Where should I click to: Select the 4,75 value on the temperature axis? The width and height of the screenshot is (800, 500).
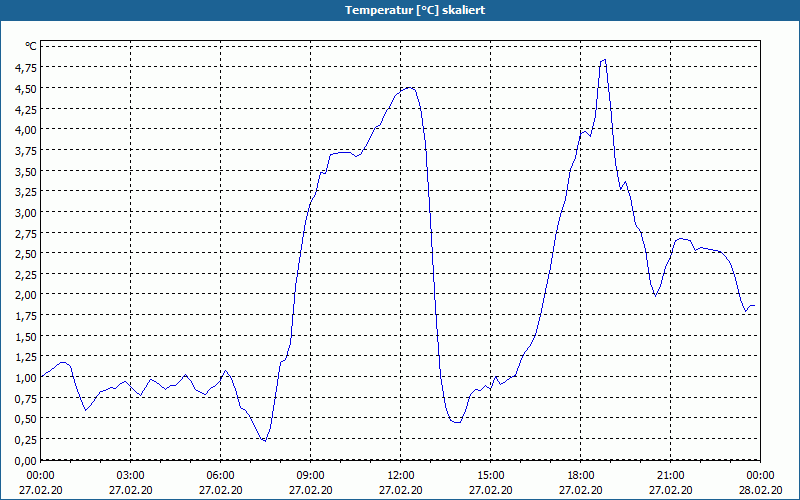click(28, 67)
